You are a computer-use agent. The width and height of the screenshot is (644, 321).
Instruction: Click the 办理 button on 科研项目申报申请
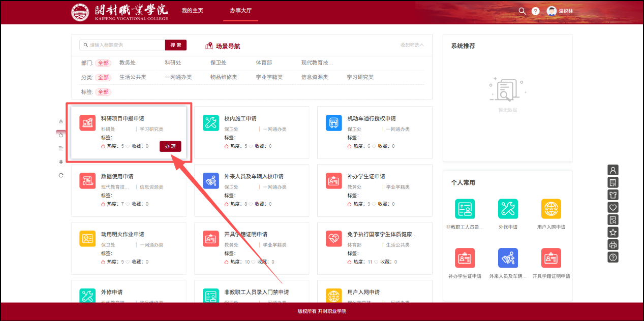click(x=170, y=146)
